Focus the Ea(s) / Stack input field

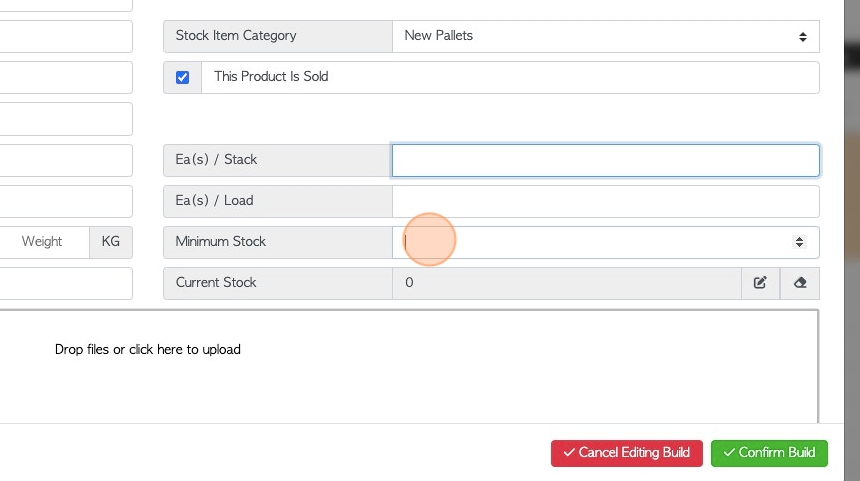tap(606, 160)
